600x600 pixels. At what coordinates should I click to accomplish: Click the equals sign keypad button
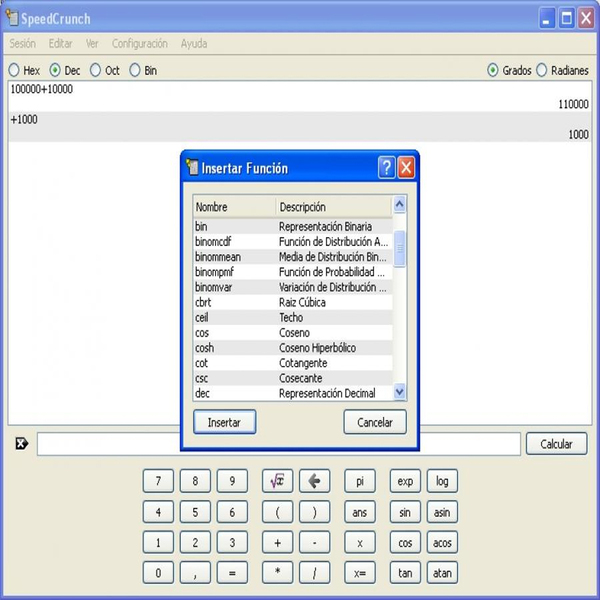(232, 572)
